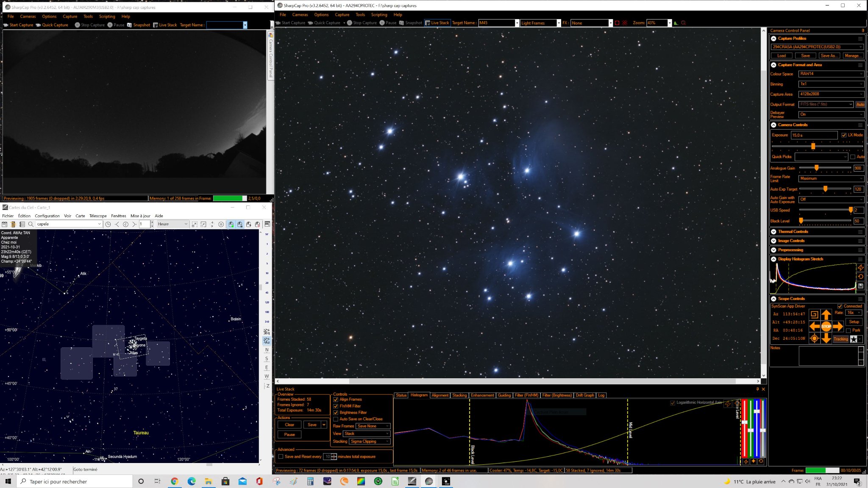Screen dimensions: 868x488
Task: Click the crosshair recenter icon in Scope Controls
Action: click(814, 338)
